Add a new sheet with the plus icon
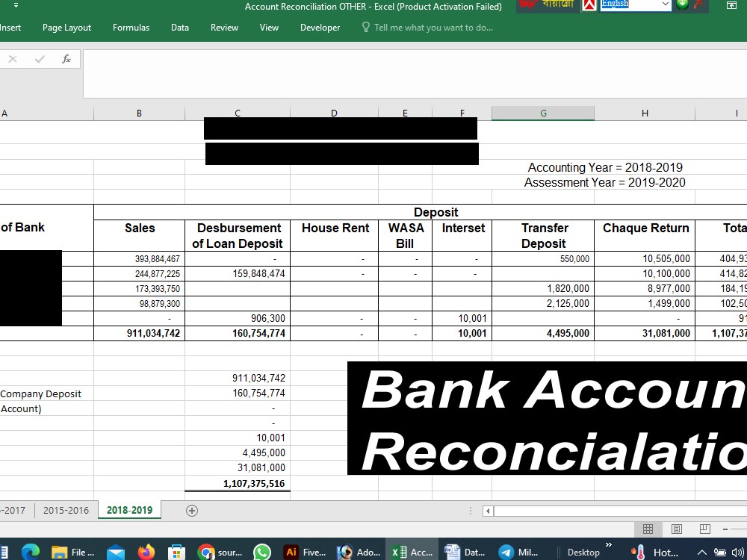 click(191, 511)
